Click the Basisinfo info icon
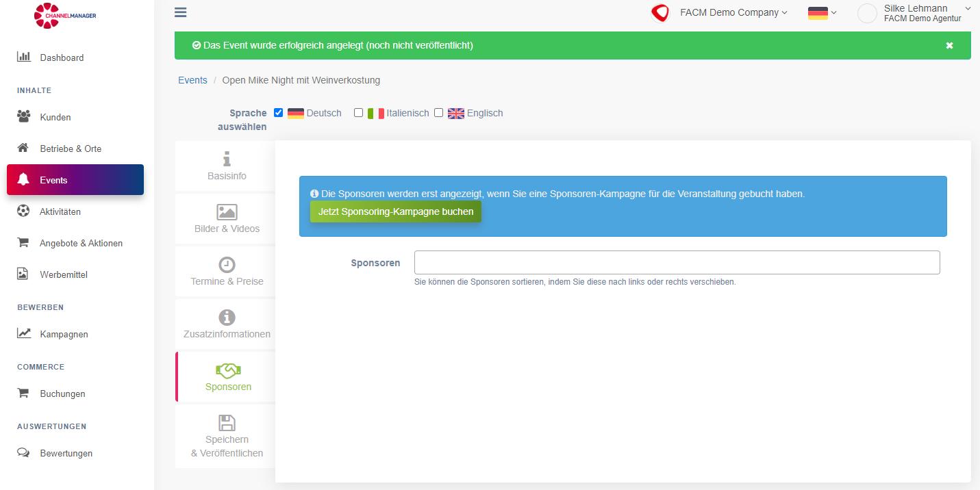This screenshot has width=980, height=490. pyautogui.click(x=227, y=159)
